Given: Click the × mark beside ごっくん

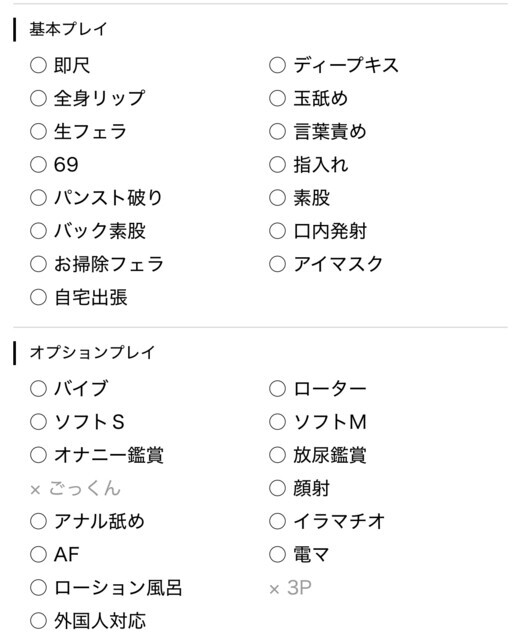Looking at the screenshot, I should point(36,489).
